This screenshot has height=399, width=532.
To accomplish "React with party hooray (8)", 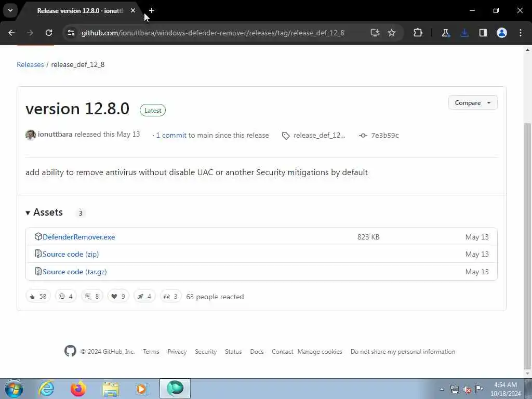I will (92, 296).
